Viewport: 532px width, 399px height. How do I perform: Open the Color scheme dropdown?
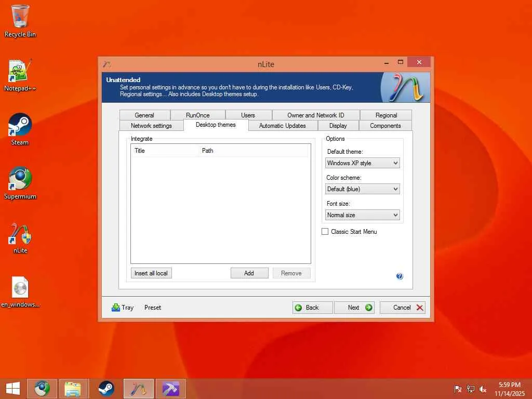click(x=362, y=189)
